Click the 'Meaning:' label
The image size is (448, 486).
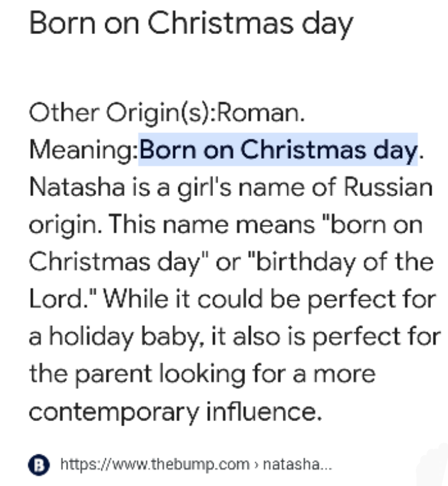click(x=84, y=150)
